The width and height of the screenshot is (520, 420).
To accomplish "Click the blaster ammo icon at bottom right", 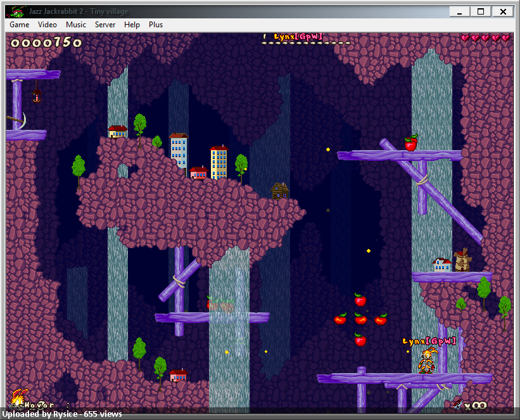I will point(459,404).
